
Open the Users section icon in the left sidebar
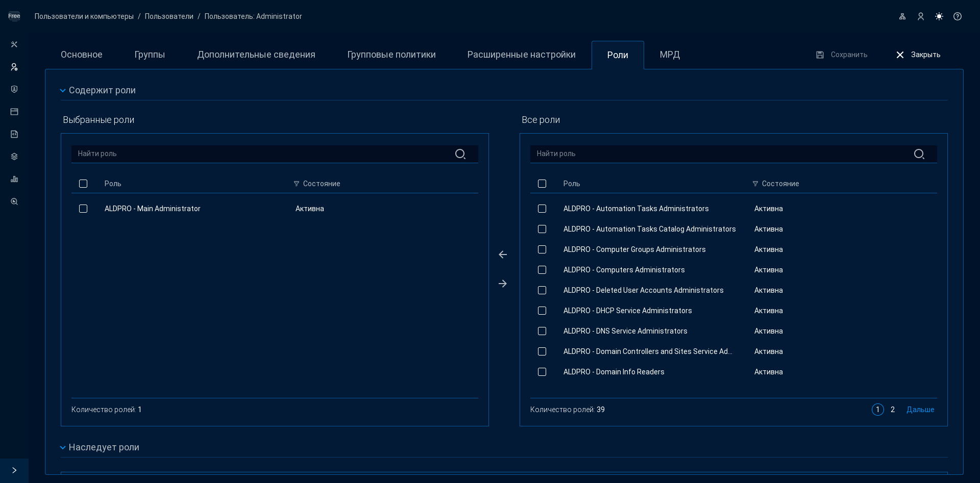click(14, 67)
